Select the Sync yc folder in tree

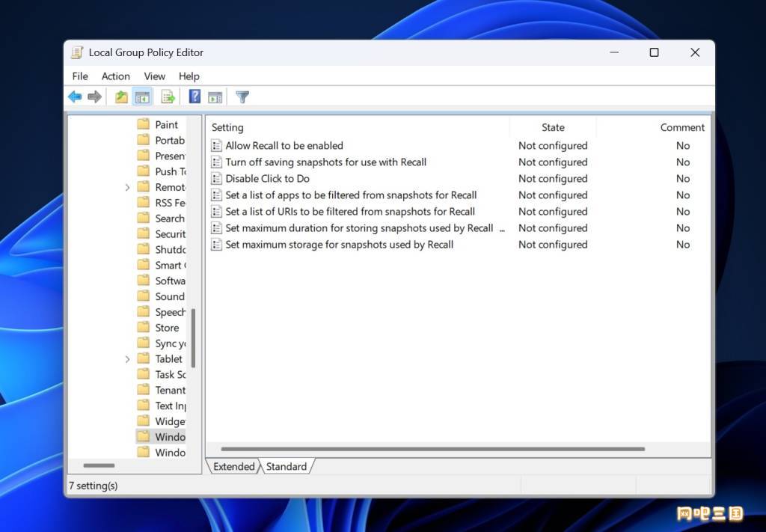pos(171,343)
